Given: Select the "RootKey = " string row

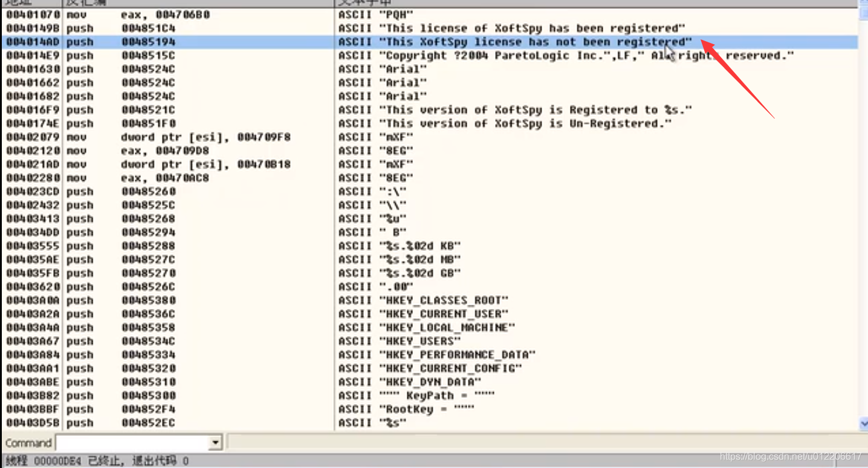Looking at the screenshot, I should pyautogui.click(x=429, y=409).
